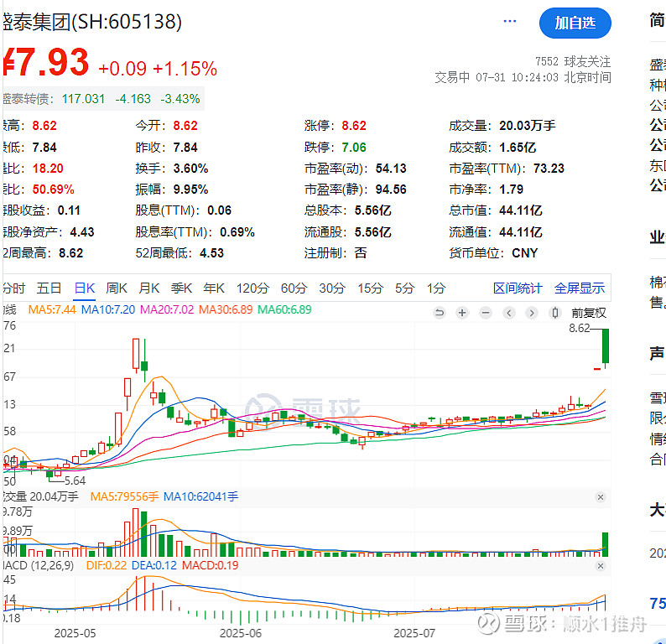
Task: Click the 涨停 8.62 limit-up value
Action: [x=354, y=126]
